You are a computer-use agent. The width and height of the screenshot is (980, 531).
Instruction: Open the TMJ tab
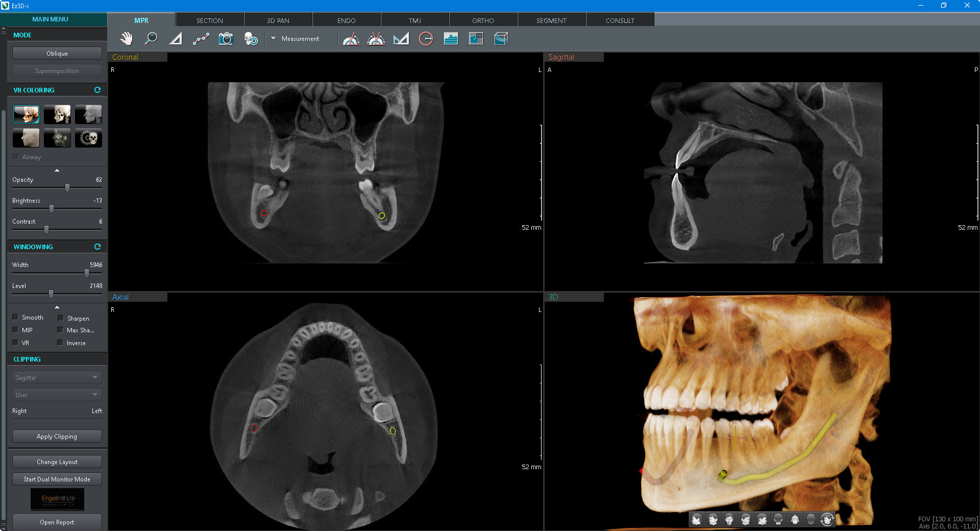(x=414, y=20)
